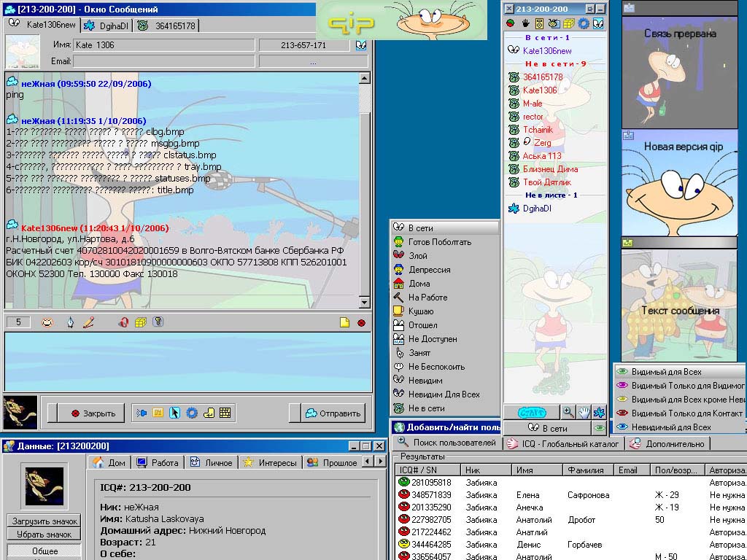
Task: Open the В сети status button in contact list
Action: (x=547, y=428)
